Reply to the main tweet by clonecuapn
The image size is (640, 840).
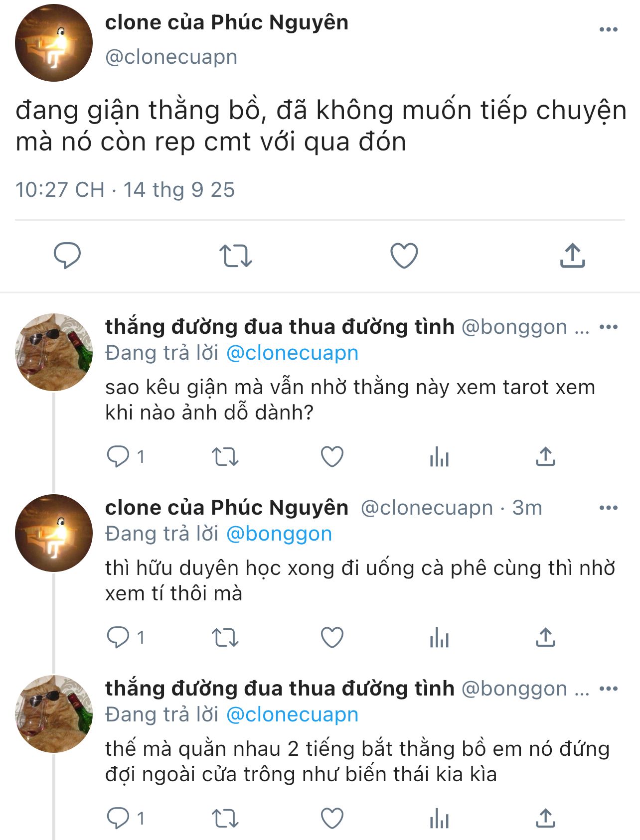point(67,256)
